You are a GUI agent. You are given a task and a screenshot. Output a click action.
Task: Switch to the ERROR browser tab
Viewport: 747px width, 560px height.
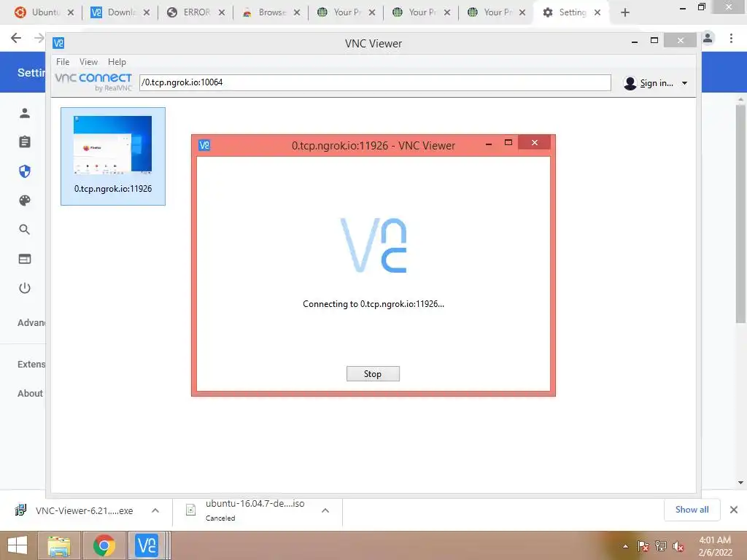(x=195, y=12)
